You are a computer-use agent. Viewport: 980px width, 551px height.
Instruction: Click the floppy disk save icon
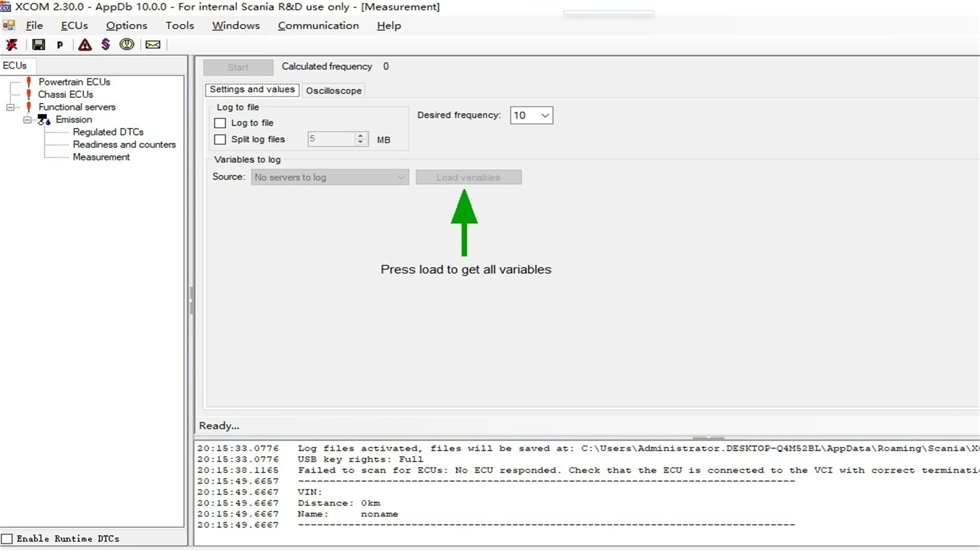[x=38, y=45]
